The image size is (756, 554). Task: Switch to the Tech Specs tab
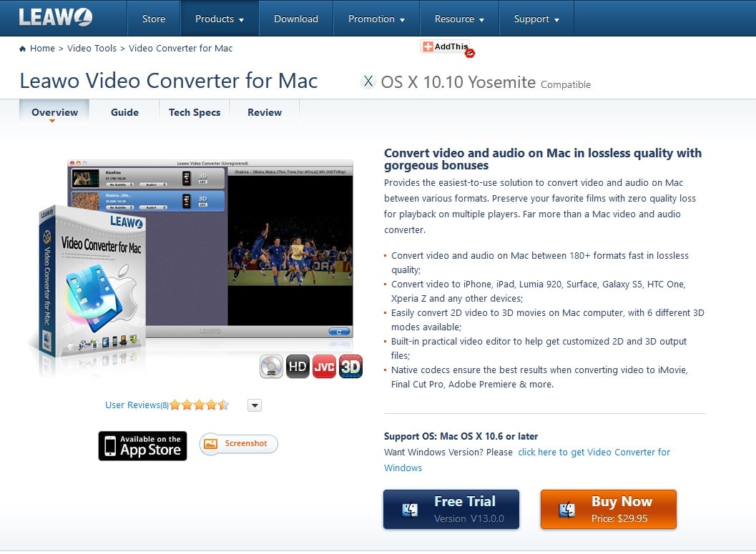pyautogui.click(x=195, y=112)
